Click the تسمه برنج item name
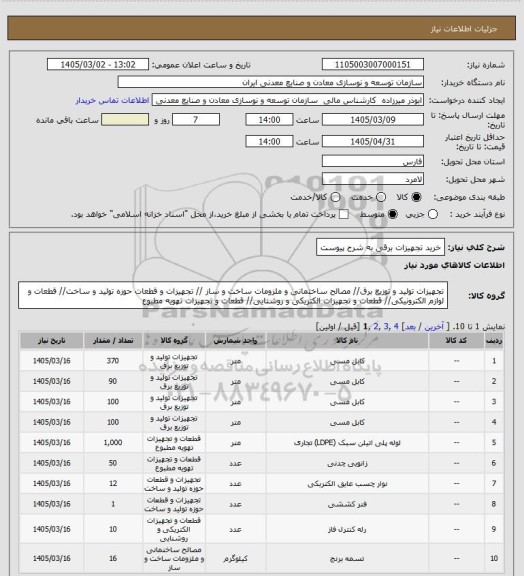 tap(347, 558)
